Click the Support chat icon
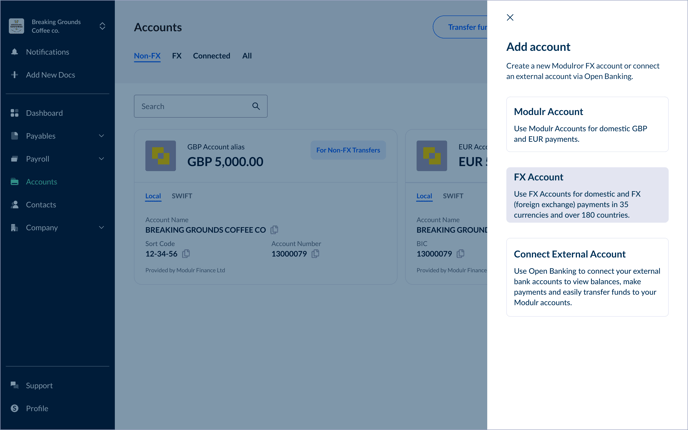Viewport: 688px width, 430px height. click(14, 385)
